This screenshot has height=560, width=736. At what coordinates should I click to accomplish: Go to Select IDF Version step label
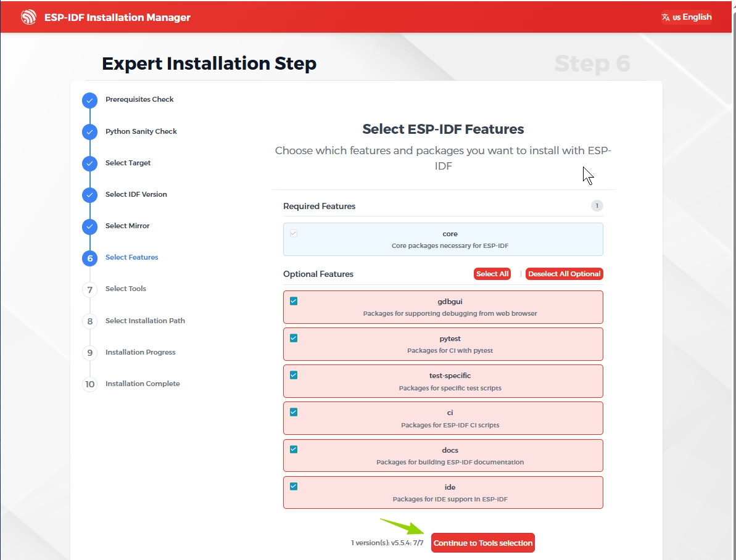[x=136, y=194]
